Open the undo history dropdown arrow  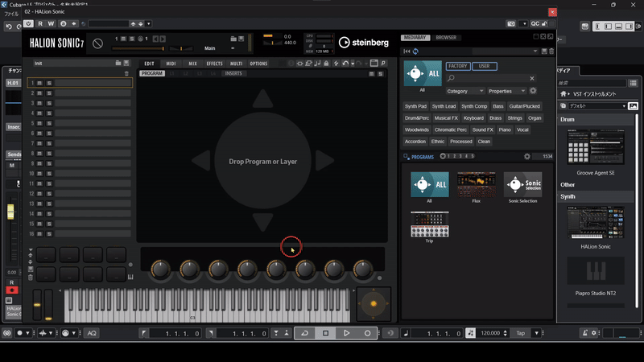tap(353, 64)
